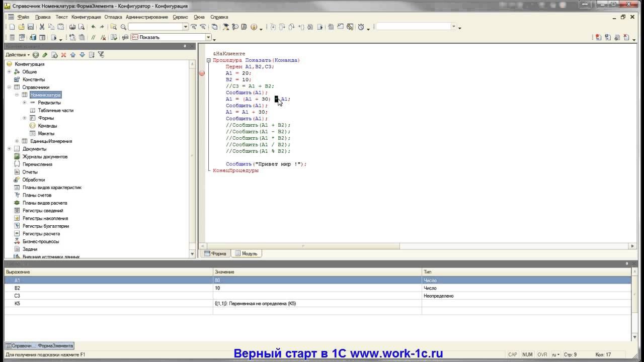Screen dimensions: 644x362
Task: Edit the item with the pencil icon
Action: point(45,55)
